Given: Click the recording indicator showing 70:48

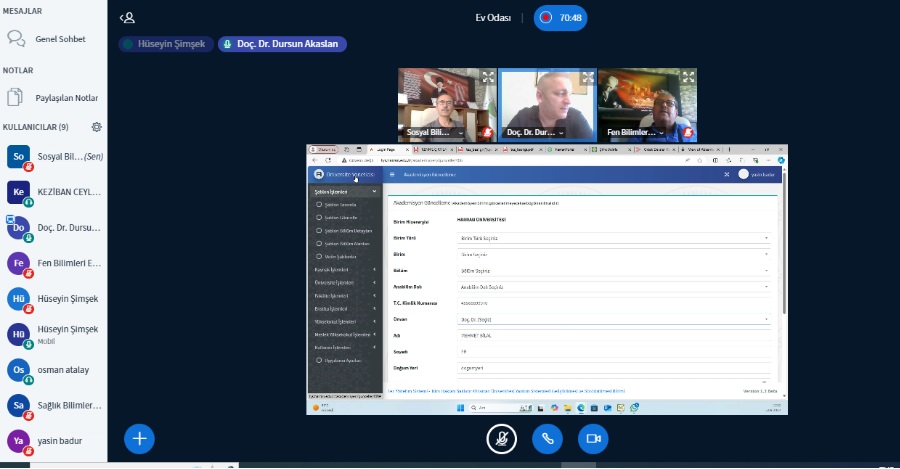Looking at the screenshot, I should 560,18.
